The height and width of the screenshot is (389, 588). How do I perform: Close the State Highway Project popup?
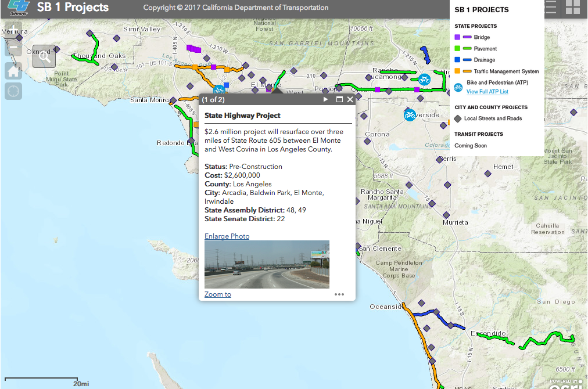click(350, 100)
